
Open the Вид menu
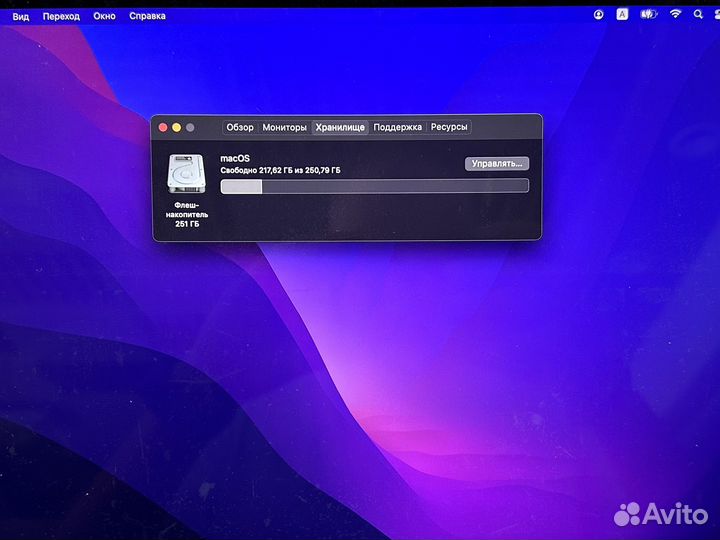21,17
